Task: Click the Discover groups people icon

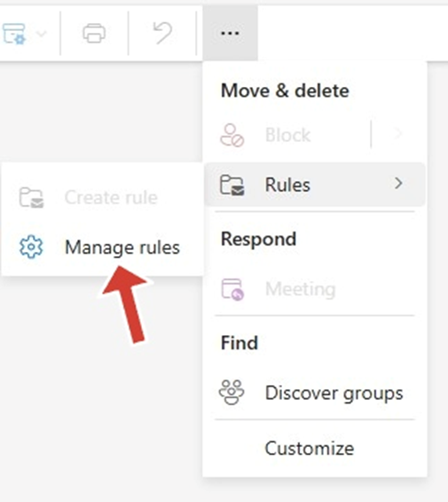Action: (x=232, y=392)
